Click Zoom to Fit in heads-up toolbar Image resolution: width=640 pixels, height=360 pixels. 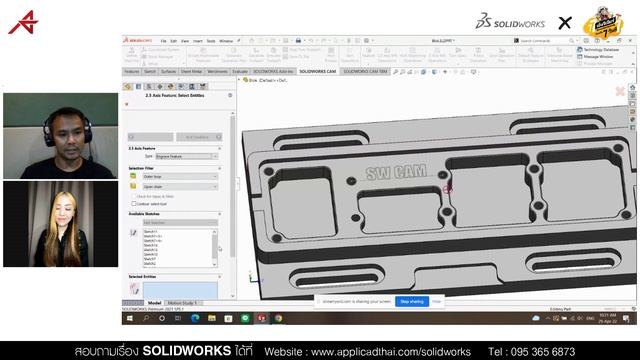pos(395,72)
